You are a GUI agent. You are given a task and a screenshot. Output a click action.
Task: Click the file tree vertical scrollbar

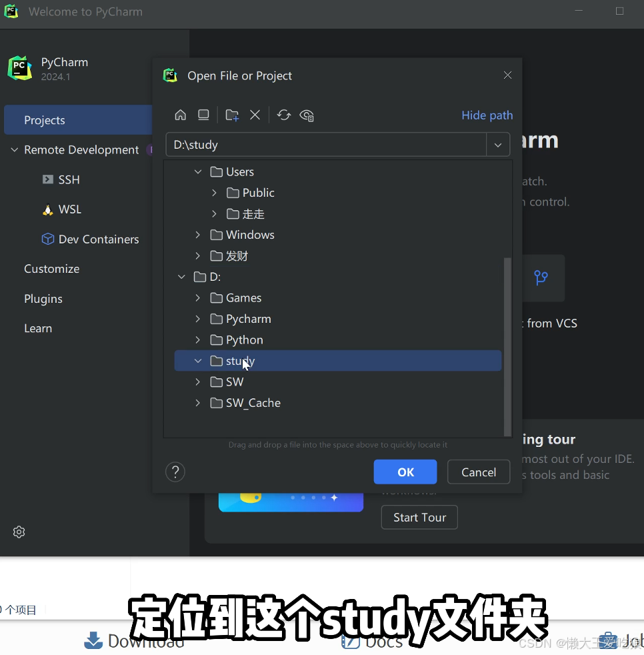pos(507,347)
